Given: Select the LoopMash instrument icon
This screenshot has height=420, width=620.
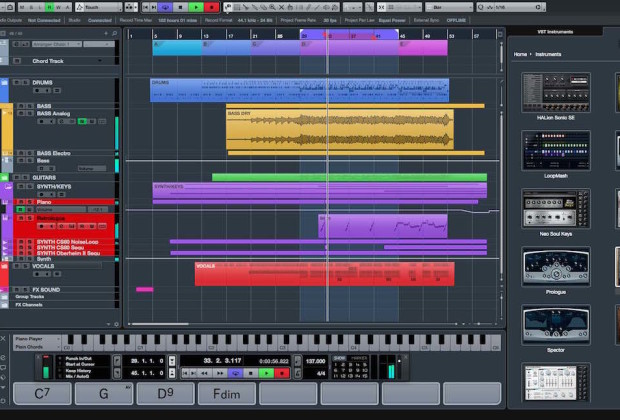Looking at the screenshot, I should pyautogui.click(x=555, y=151).
